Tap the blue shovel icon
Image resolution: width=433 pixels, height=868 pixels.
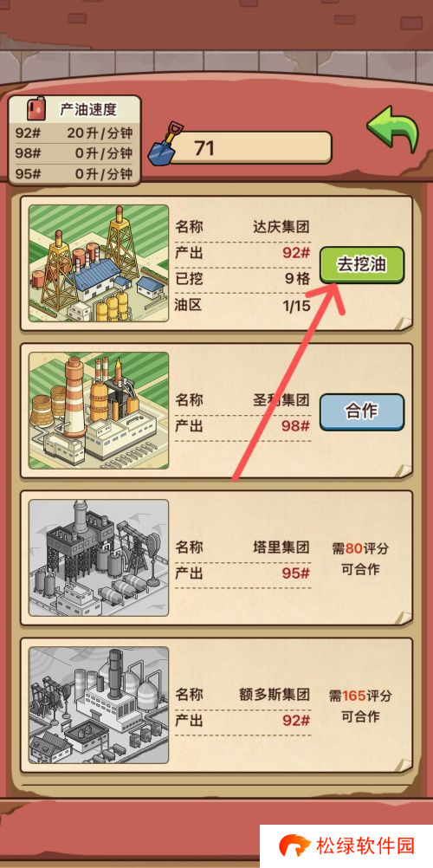pos(165,142)
